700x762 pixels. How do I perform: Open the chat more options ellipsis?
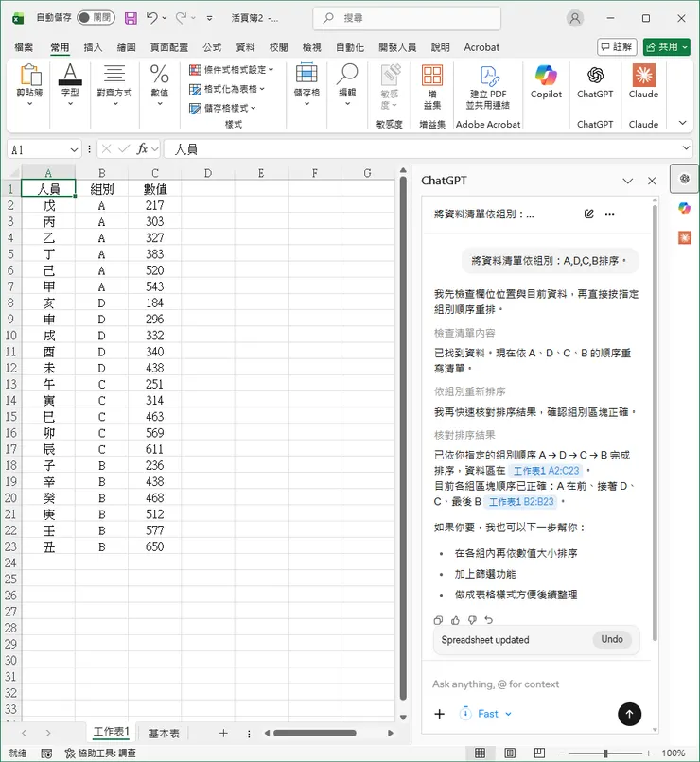(x=609, y=214)
